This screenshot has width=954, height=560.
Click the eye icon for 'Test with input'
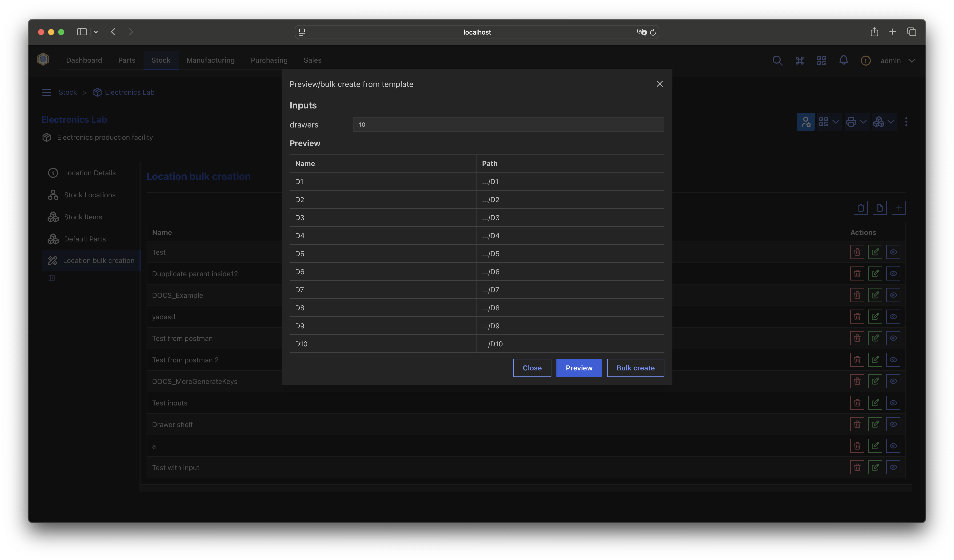(x=893, y=468)
